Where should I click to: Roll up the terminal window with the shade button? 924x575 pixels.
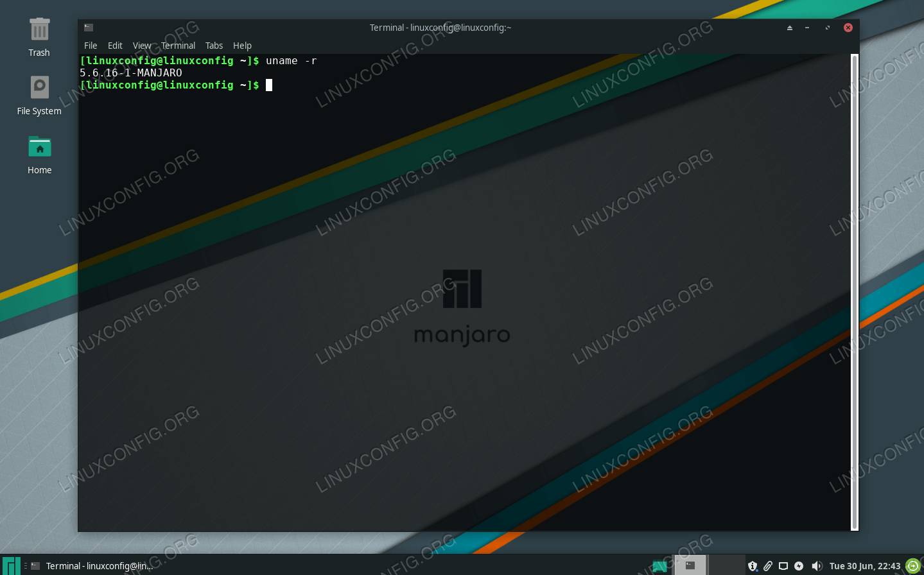tap(790, 28)
